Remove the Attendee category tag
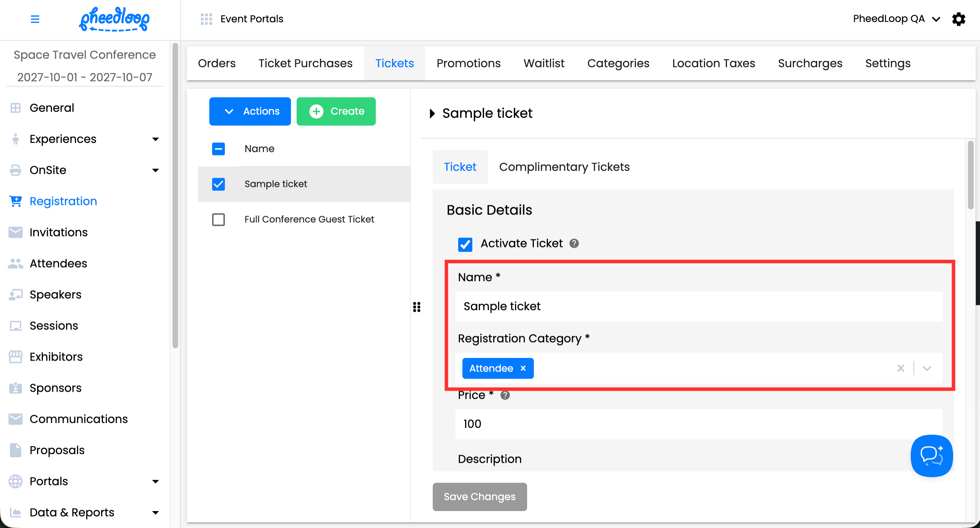 click(x=523, y=368)
